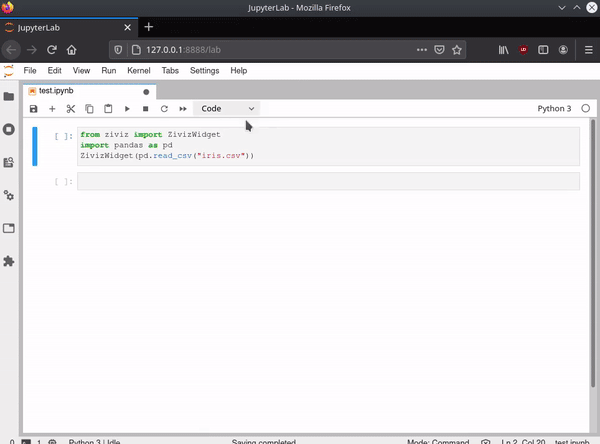Viewport: 600px width, 444px height.
Task: Open page actions three-dot menu
Action: [x=422, y=50]
